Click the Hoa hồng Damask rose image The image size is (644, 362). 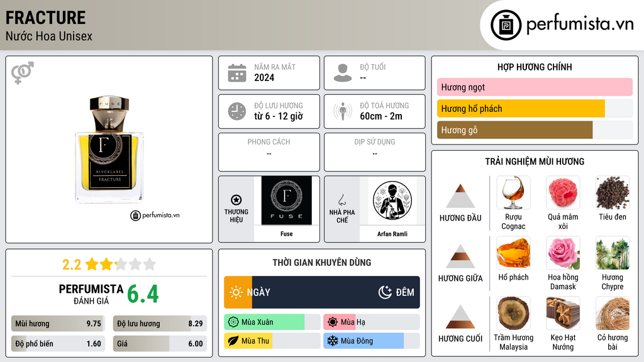pos(563,253)
